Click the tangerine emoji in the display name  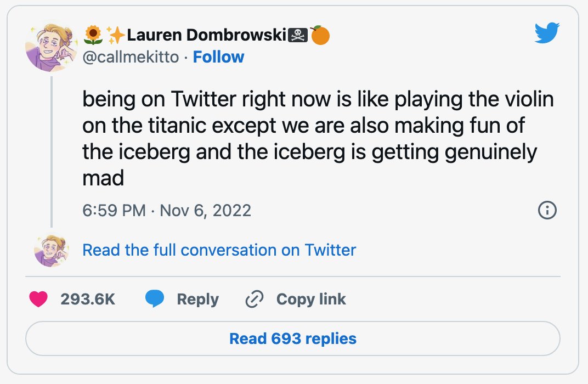320,35
